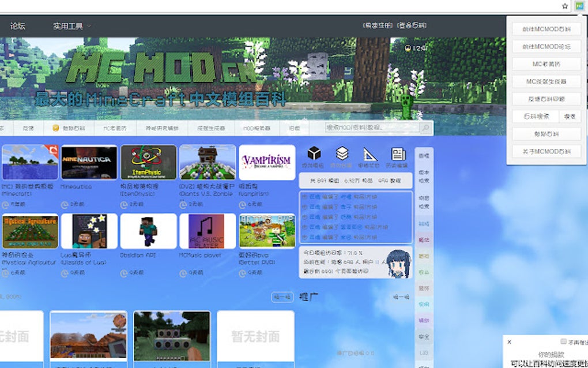
Task: Click clock icon under MCMusic player card
Action: [183, 273]
